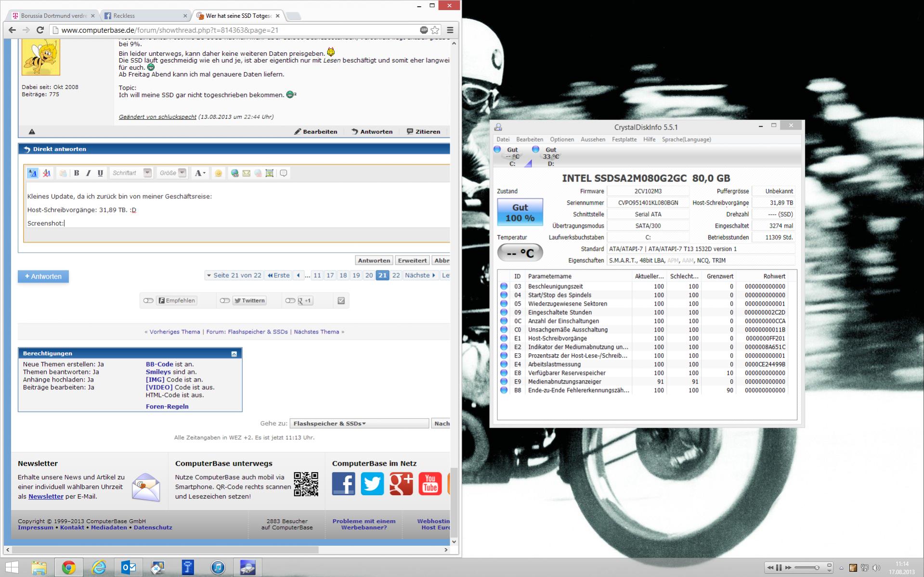Click the quote speech bubble icon

pyautogui.click(x=284, y=173)
